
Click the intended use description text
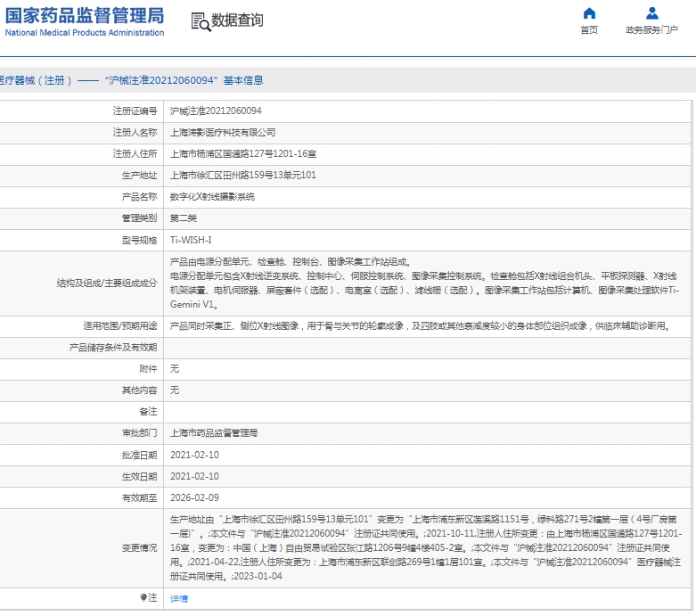point(422,326)
